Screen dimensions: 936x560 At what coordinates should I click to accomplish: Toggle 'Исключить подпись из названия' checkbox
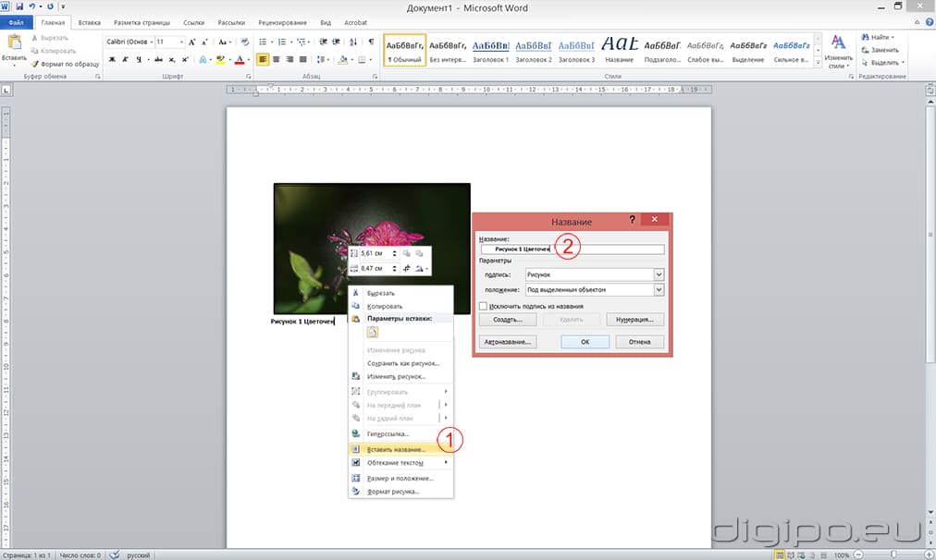483,306
